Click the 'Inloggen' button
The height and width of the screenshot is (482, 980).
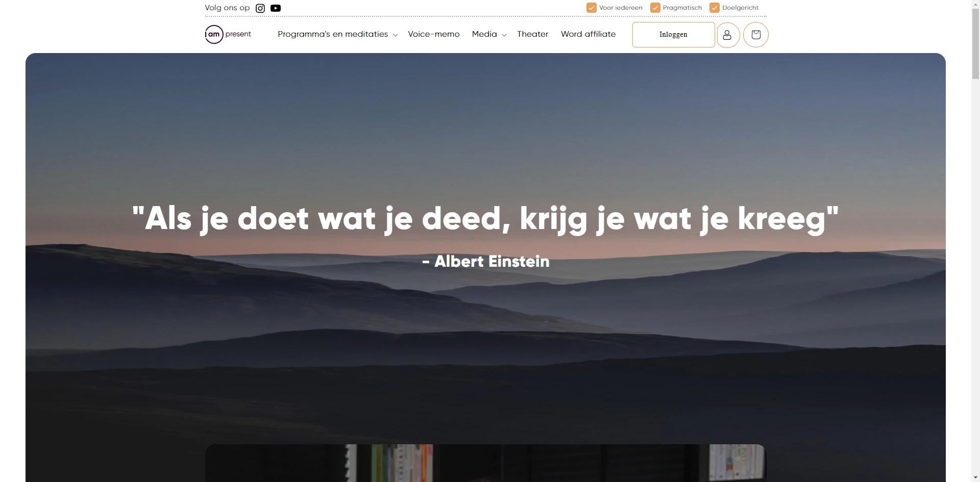pyautogui.click(x=673, y=35)
